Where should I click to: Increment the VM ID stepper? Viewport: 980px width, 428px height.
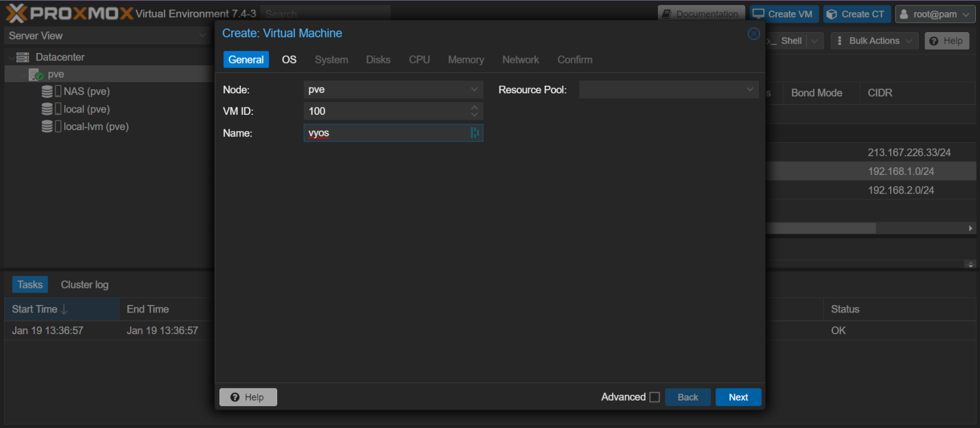pos(474,107)
